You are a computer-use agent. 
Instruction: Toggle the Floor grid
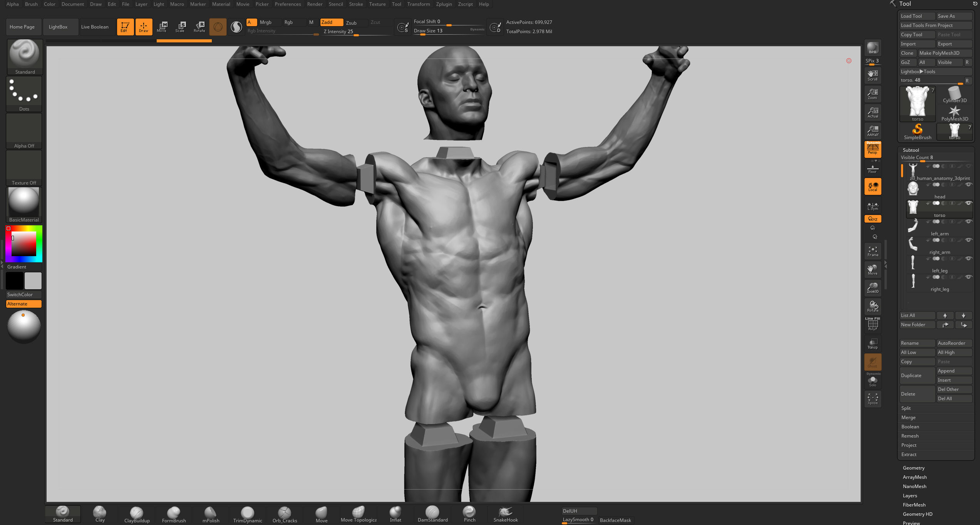(x=873, y=169)
